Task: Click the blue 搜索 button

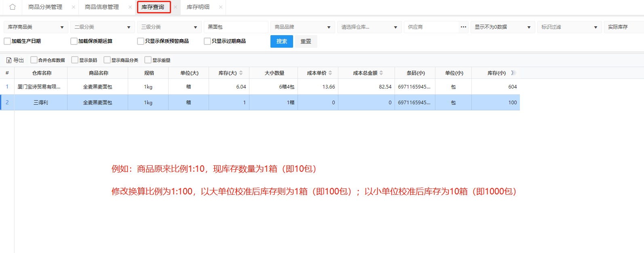Action: click(281, 41)
